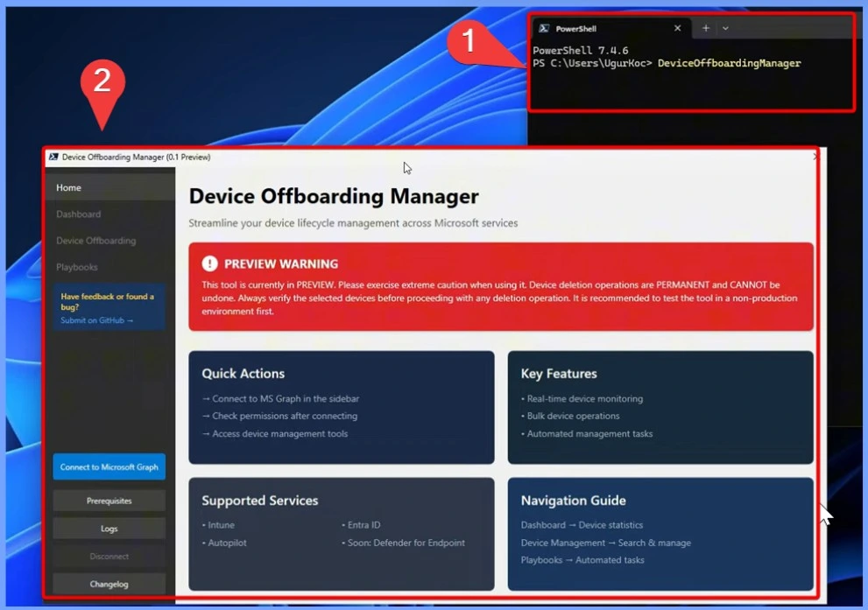
Task: Click the DeviceOffboardingManager command in PowerShell
Action: pos(729,63)
